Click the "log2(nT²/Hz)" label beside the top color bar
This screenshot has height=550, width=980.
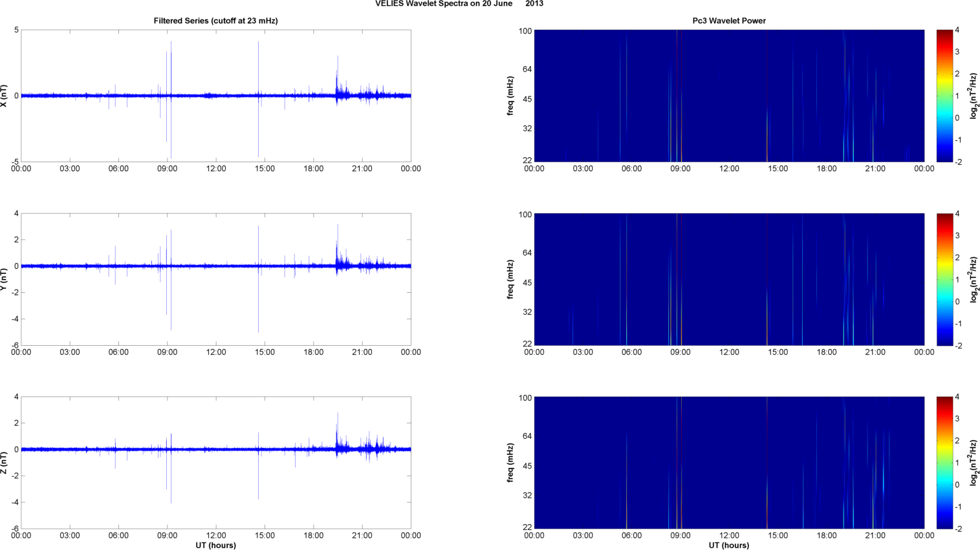(974, 96)
